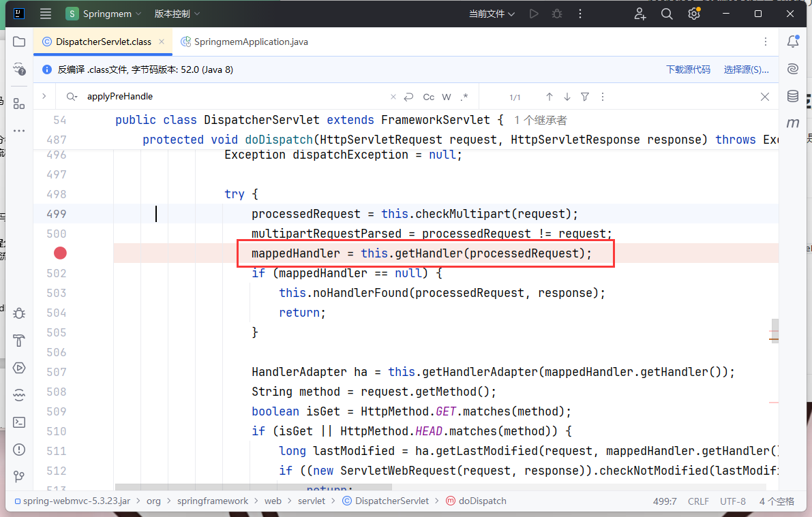The width and height of the screenshot is (812, 517).
Task: Click the 选择源(S)... link
Action: point(746,69)
